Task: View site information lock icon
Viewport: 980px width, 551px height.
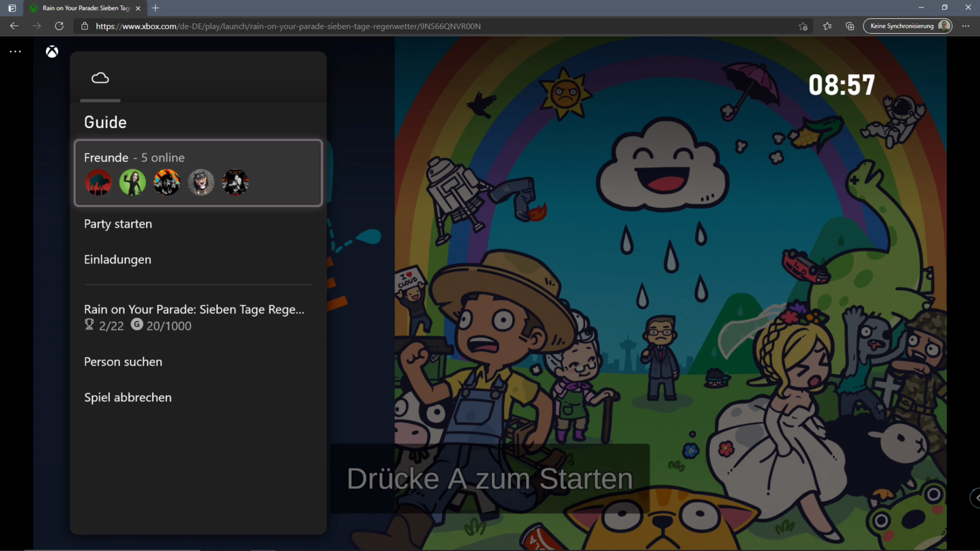Action: tap(85, 26)
